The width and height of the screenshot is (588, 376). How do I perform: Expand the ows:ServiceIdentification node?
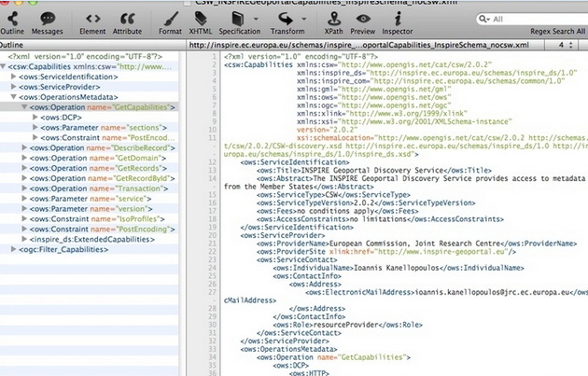pos(14,76)
